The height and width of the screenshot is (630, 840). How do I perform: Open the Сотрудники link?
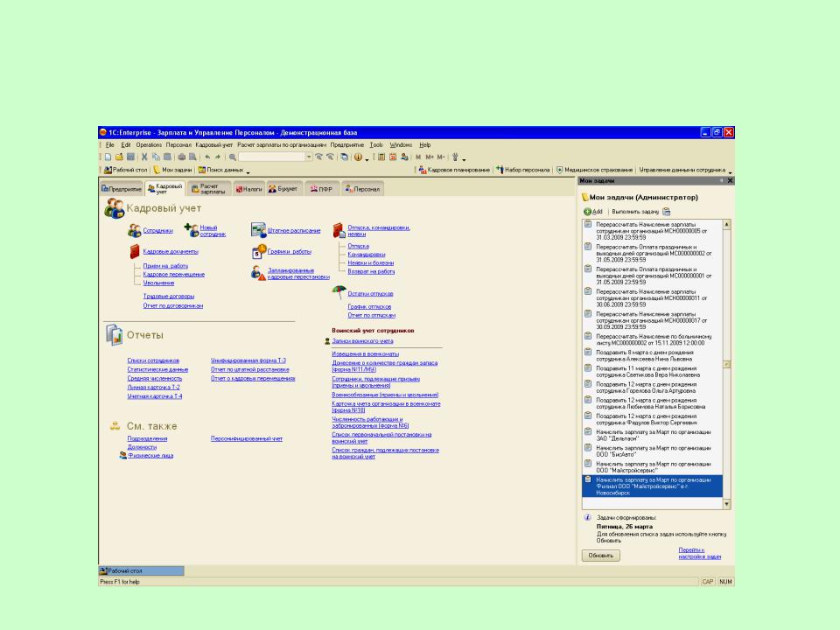click(x=157, y=230)
